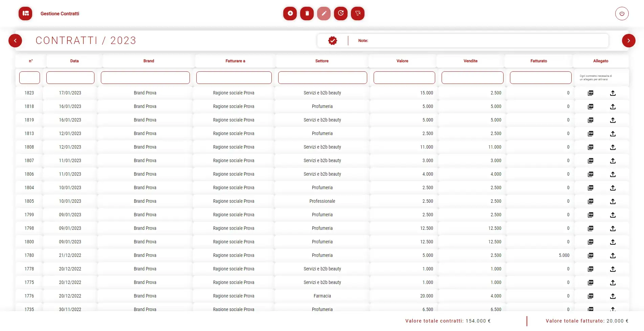Image resolution: width=644 pixels, height=331 pixels.
Task: Upload attachment for contract 1800
Action: tap(613, 242)
